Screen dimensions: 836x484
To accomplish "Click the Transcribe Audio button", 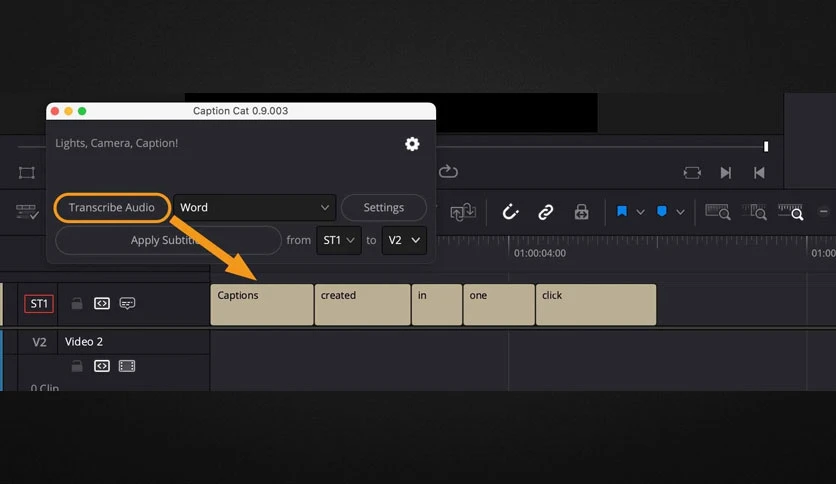I will pyautogui.click(x=111, y=207).
